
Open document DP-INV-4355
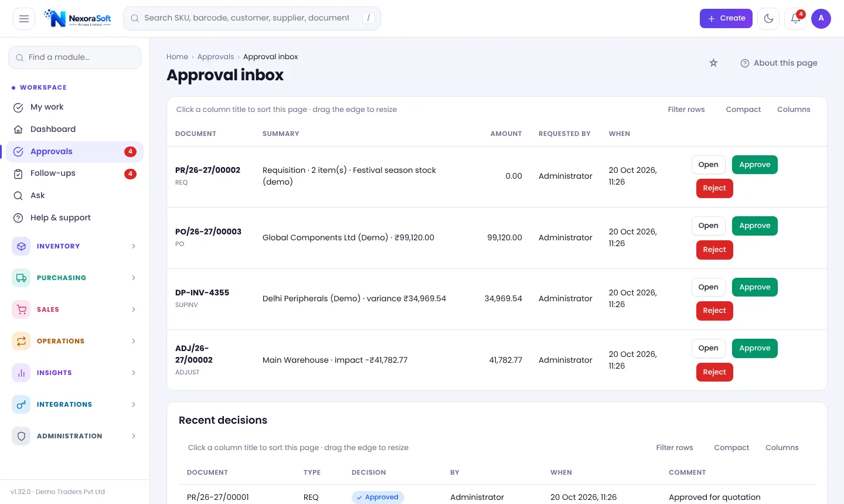click(708, 287)
